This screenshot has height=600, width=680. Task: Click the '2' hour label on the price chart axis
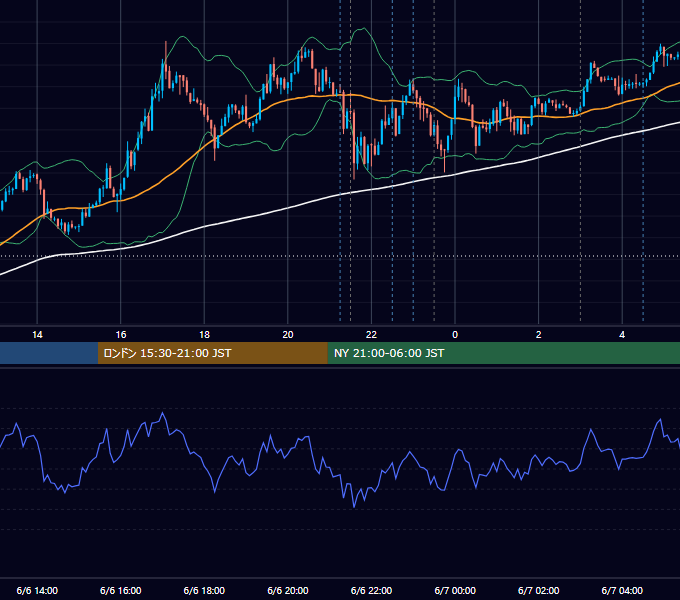[x=539, y=335]
